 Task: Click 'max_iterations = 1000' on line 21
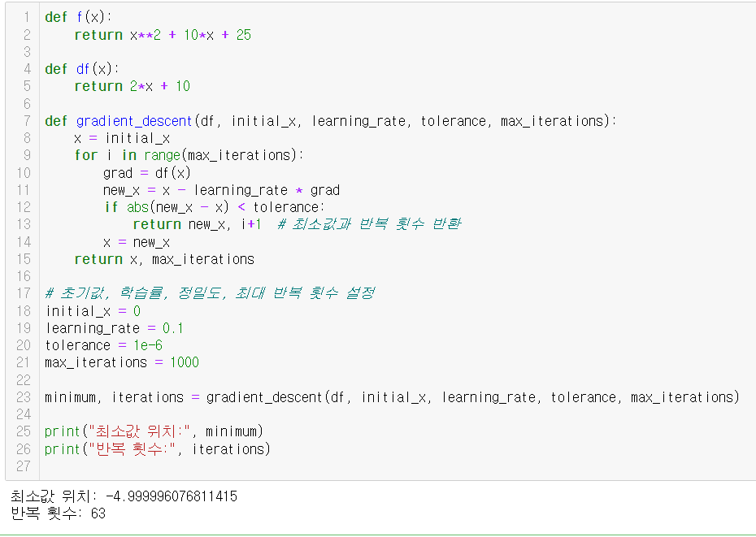122,362
